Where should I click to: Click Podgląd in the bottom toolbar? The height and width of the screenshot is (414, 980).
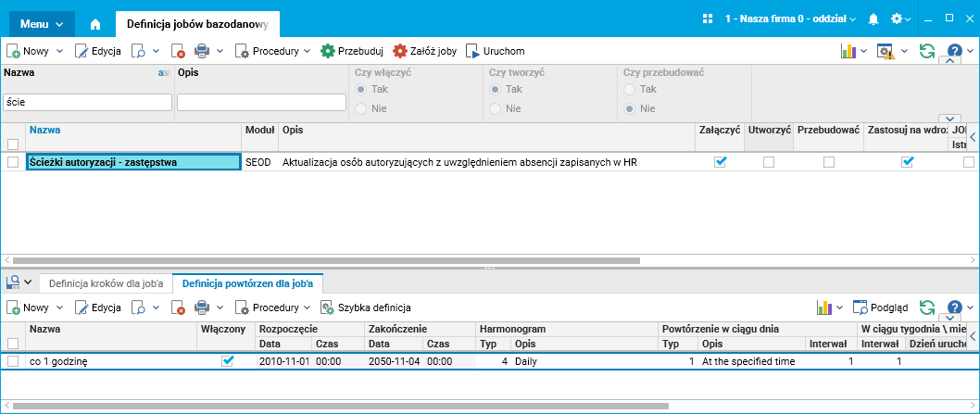[881, 307]
